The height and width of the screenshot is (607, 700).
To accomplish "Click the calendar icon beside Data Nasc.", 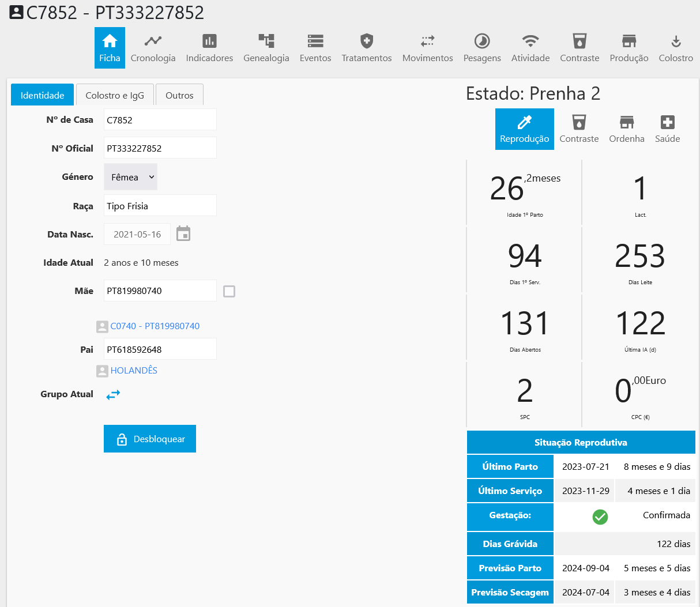I will pos(183,233).
